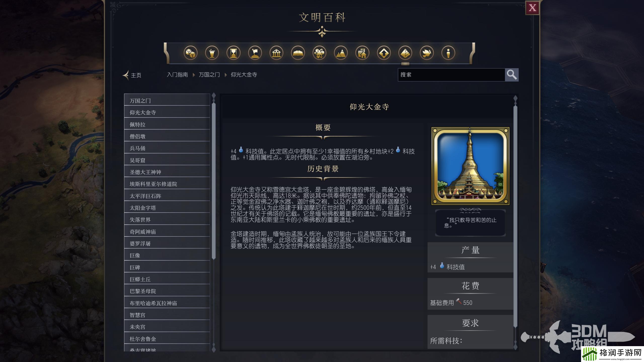This screenshot has width=644, height=362.
Task: Open the technologies atom category
Action: point(320,53)
